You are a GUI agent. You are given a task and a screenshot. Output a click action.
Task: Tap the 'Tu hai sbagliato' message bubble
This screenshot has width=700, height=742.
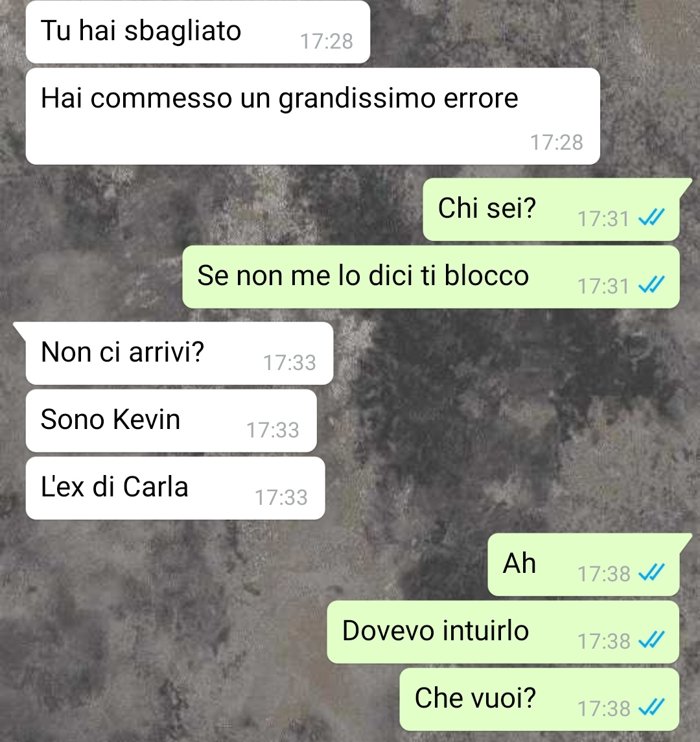pos(198,32)
